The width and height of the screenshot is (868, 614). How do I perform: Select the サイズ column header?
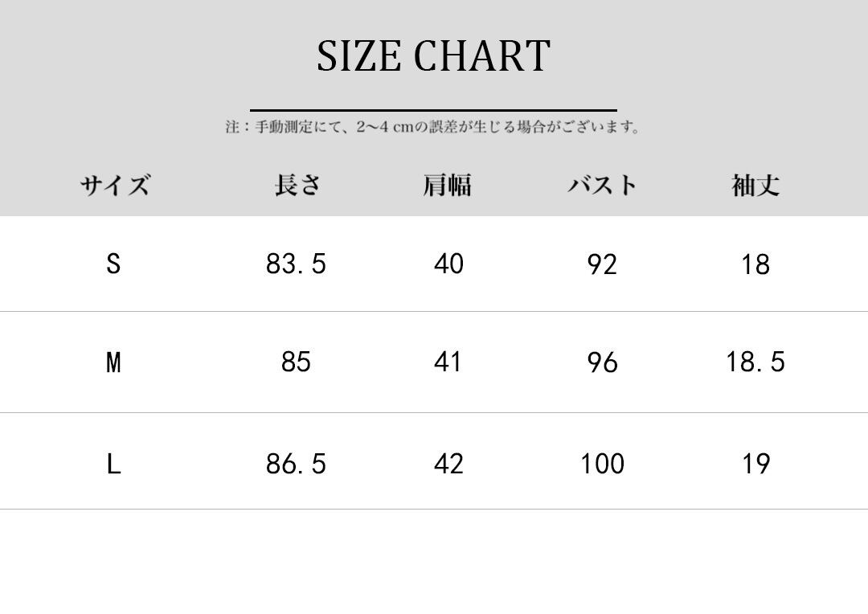[x=114, y=186]
